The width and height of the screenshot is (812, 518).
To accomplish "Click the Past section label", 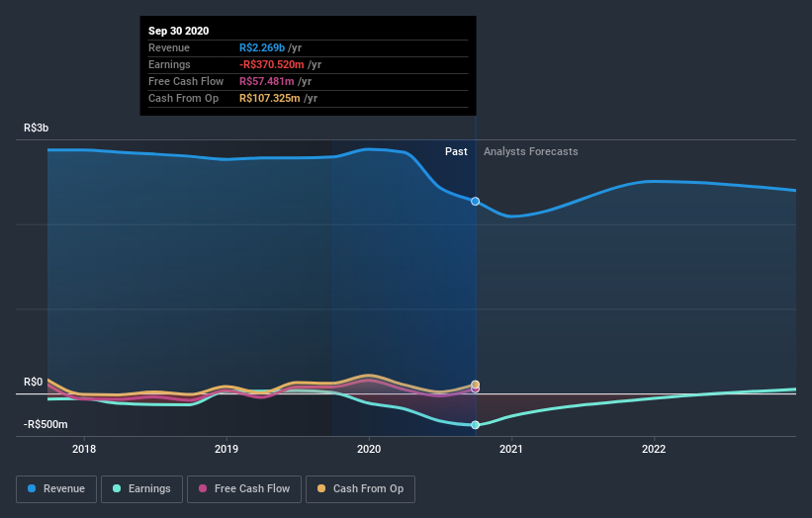I will click(x=456, y=151).
